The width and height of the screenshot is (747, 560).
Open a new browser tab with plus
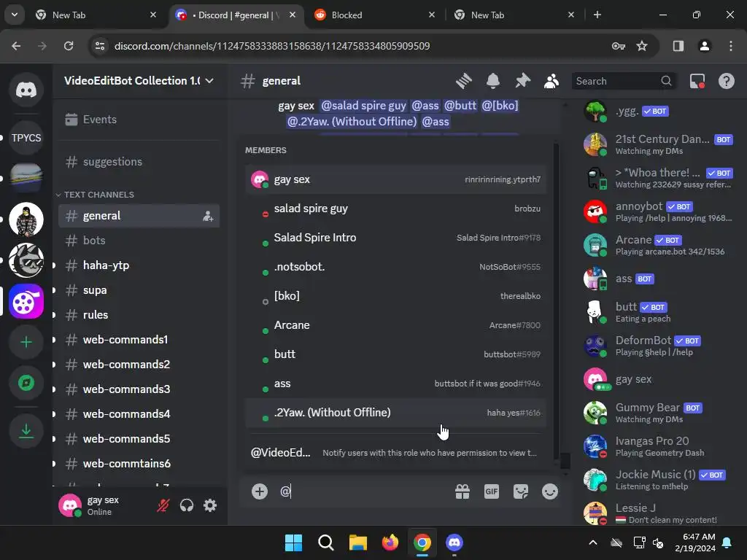(597, 15)
